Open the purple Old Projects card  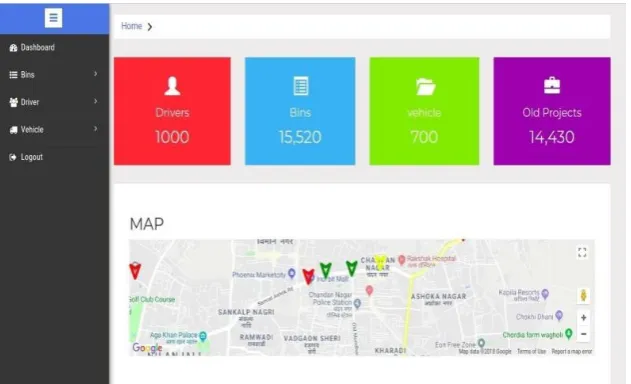[x=552, y=111]
